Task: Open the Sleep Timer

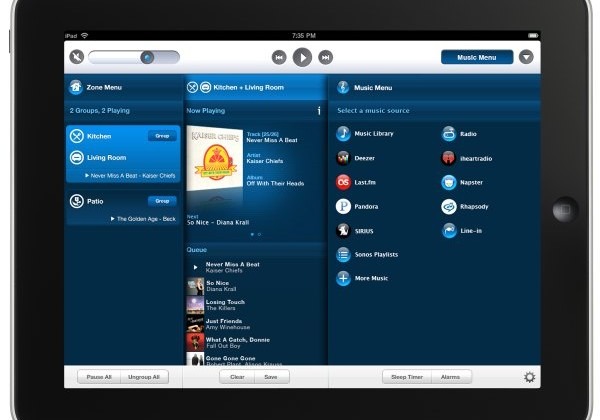Action: 407,377
